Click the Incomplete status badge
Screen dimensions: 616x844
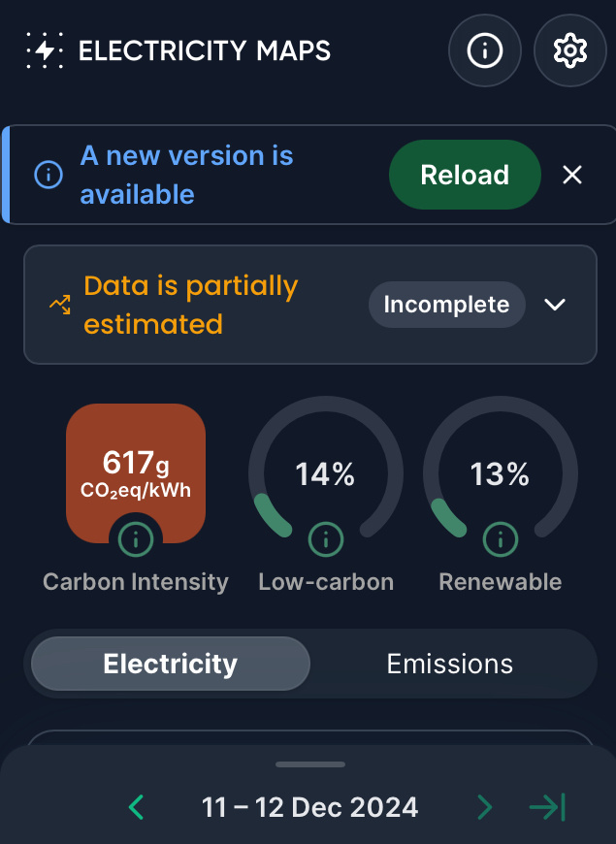[x=446, y=305]
